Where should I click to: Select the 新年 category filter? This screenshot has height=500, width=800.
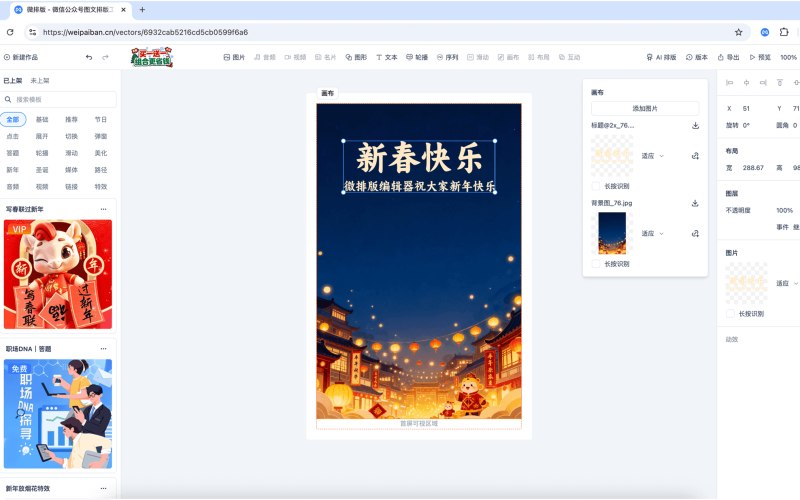[13, 170]
